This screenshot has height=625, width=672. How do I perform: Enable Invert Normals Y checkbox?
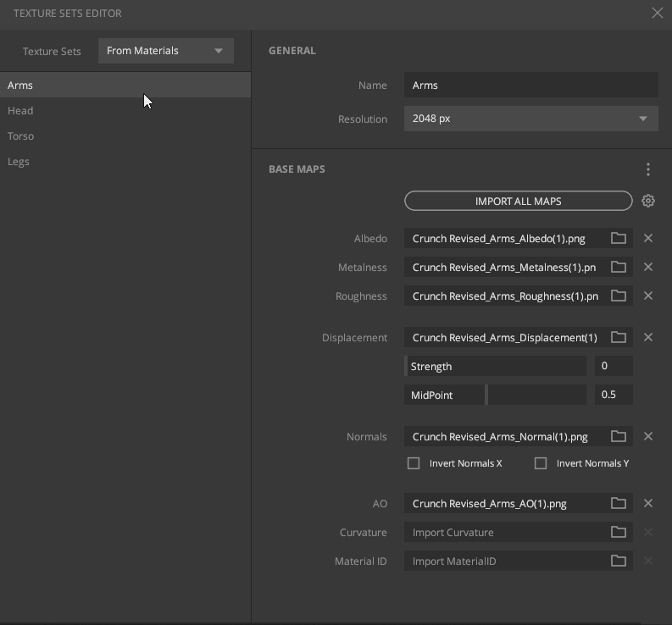(541, 463)
